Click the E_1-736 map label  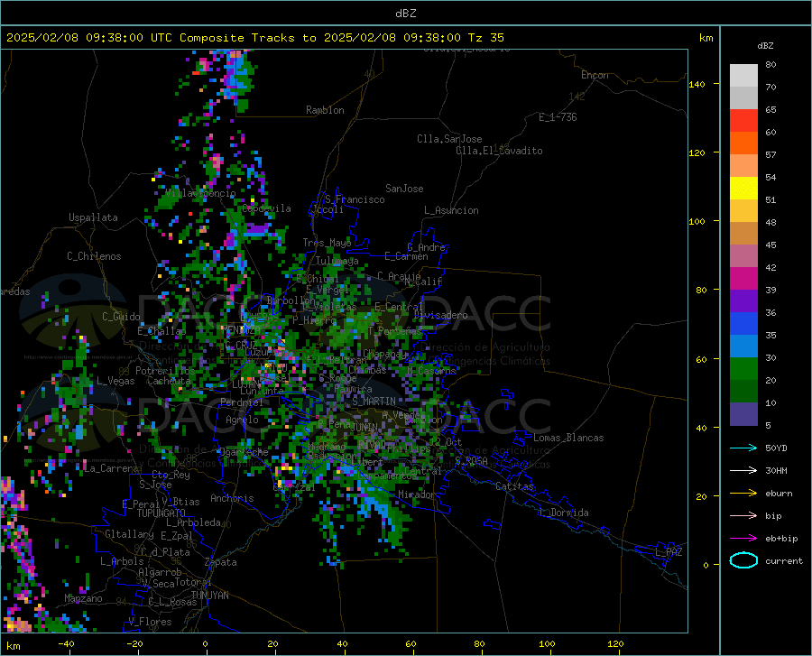(558, 117)
